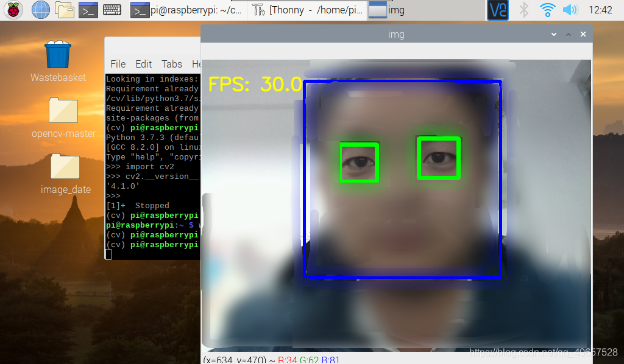This screenshot has width=624, height=364.
Task: Open the volume control in the system tray
Action: coord(569,10)
